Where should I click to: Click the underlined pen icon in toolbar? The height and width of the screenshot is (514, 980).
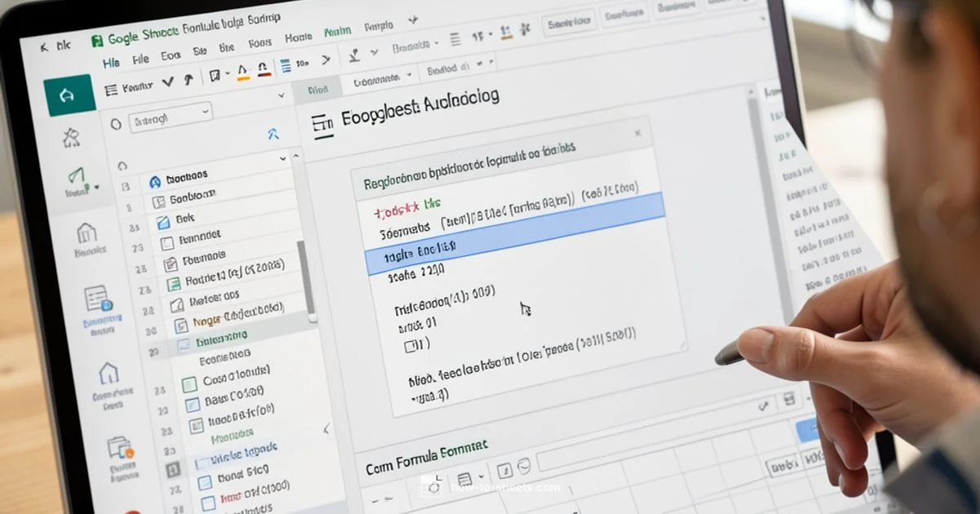click(x=354, y=55)
